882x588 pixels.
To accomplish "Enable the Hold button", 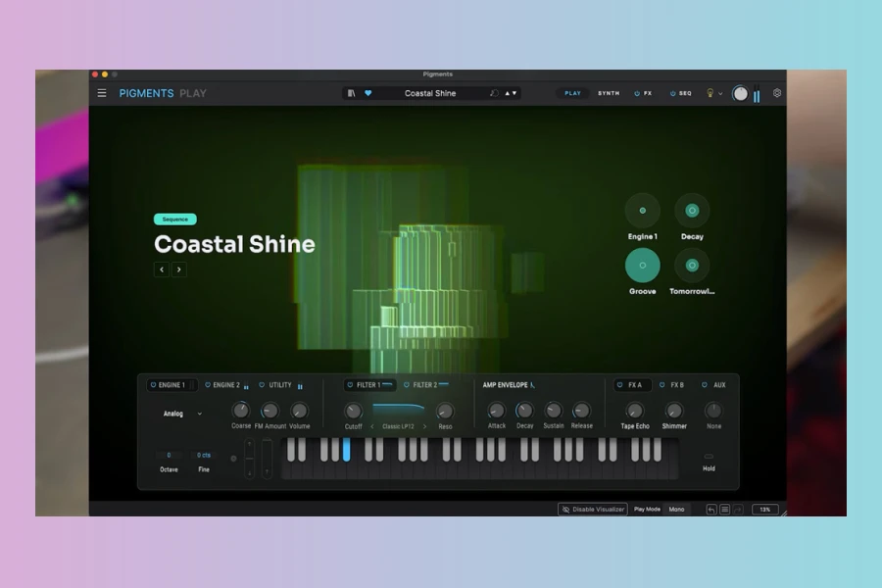I will pos(709,457).
